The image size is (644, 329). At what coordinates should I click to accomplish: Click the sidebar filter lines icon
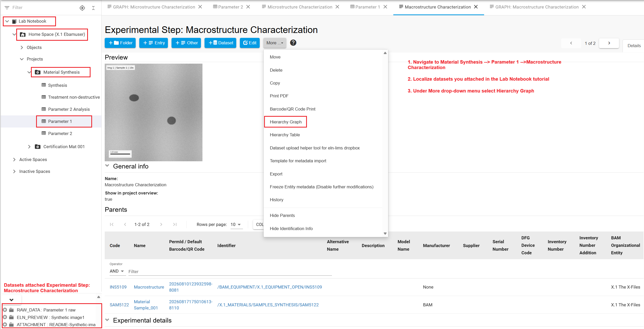7,8
